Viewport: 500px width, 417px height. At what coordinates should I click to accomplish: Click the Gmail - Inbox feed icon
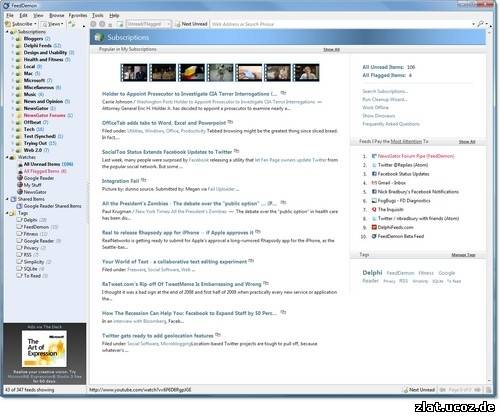[374, 183]
